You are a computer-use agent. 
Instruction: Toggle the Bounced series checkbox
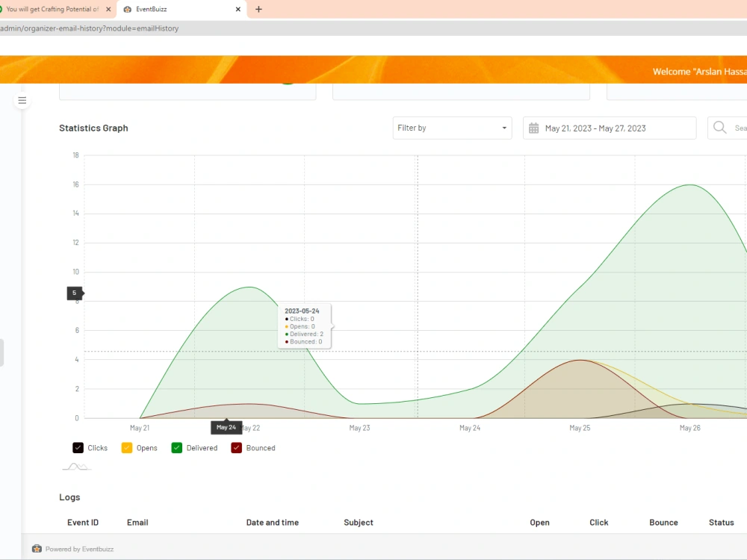[236, 447]
